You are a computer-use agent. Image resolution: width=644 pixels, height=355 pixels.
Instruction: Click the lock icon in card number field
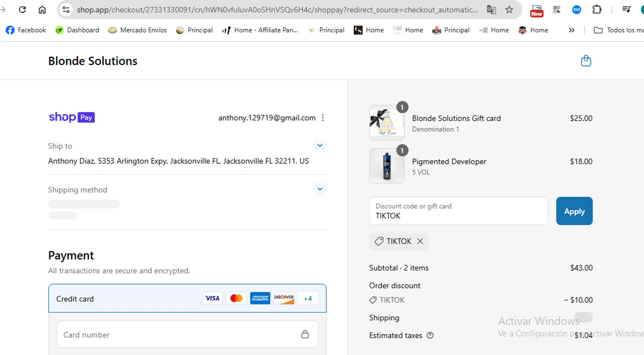305,334
